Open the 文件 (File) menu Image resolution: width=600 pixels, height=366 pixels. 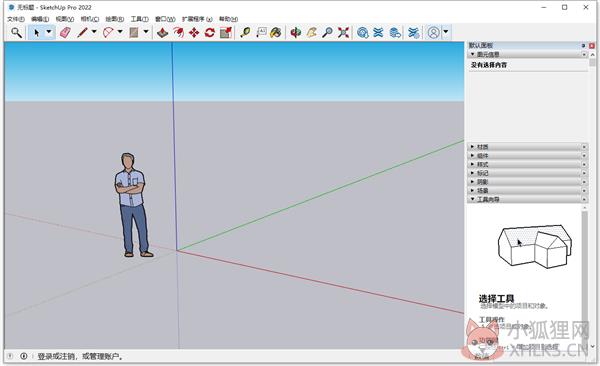16,19
